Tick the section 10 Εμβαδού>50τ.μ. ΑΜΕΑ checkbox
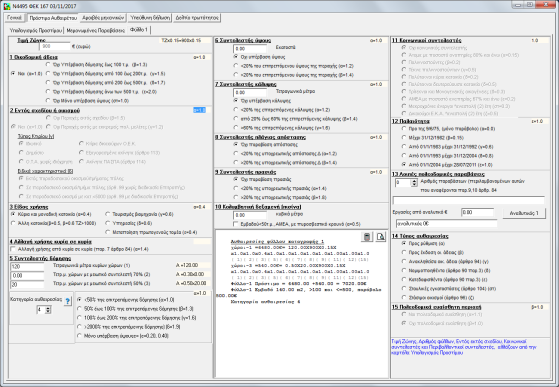The height and width of the screenshot is (387, 559). coord(297,224)
